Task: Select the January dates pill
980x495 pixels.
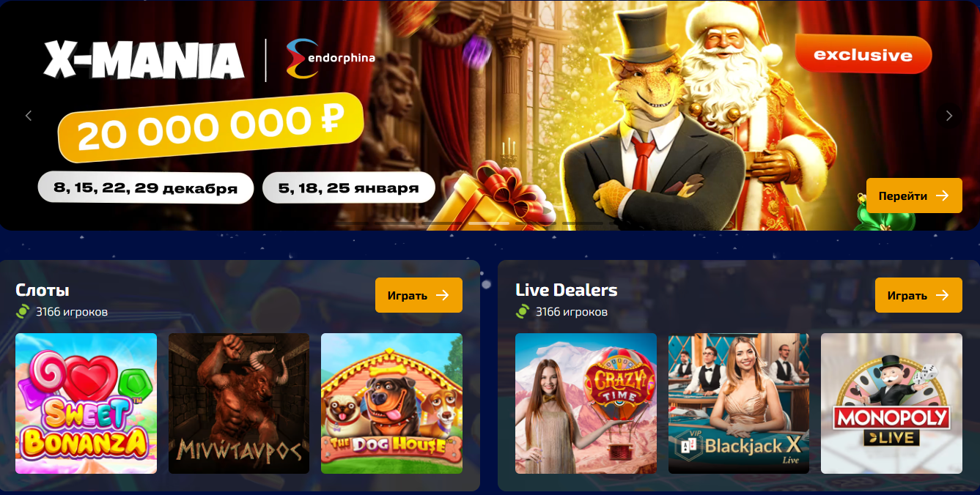Action: coord(349,187)
